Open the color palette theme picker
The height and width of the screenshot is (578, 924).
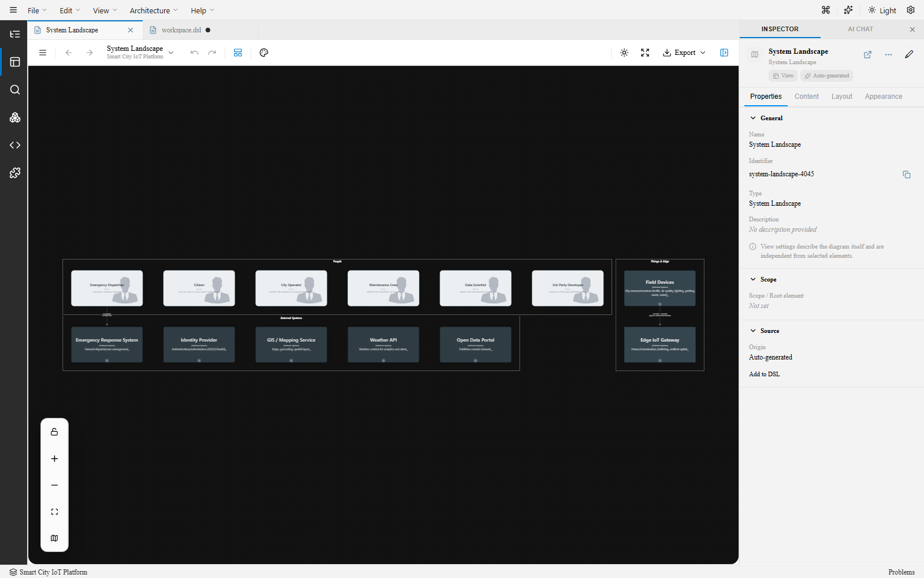[264, 53]
